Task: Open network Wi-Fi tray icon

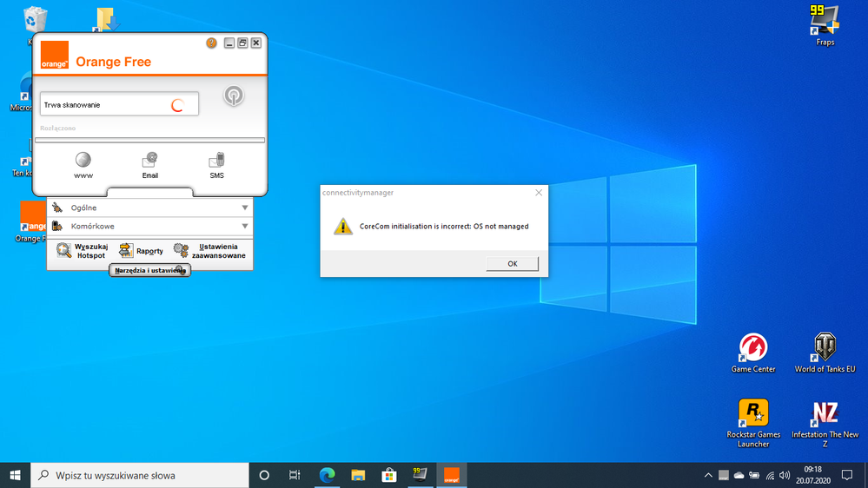Action: click(770, 475)
